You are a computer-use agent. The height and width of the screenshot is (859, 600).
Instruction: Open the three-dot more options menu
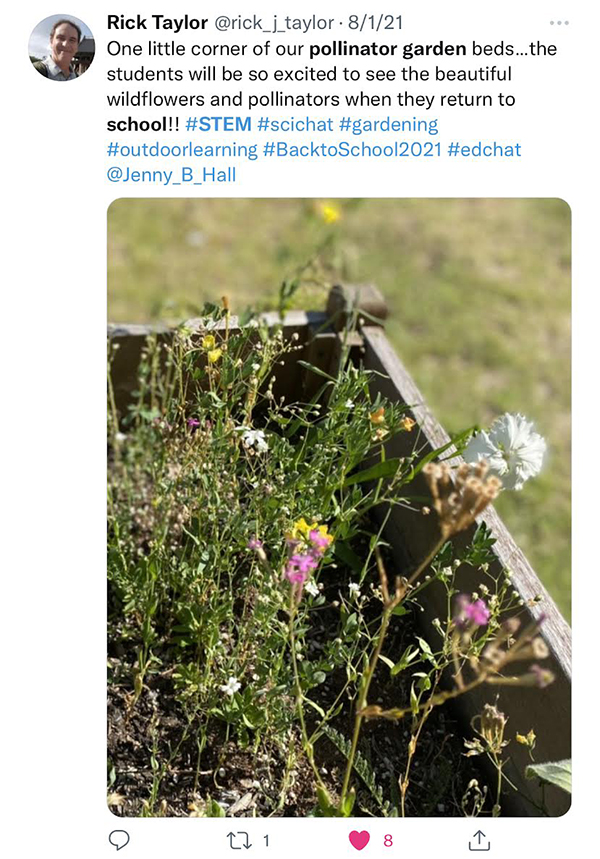(x=559, y=23)
